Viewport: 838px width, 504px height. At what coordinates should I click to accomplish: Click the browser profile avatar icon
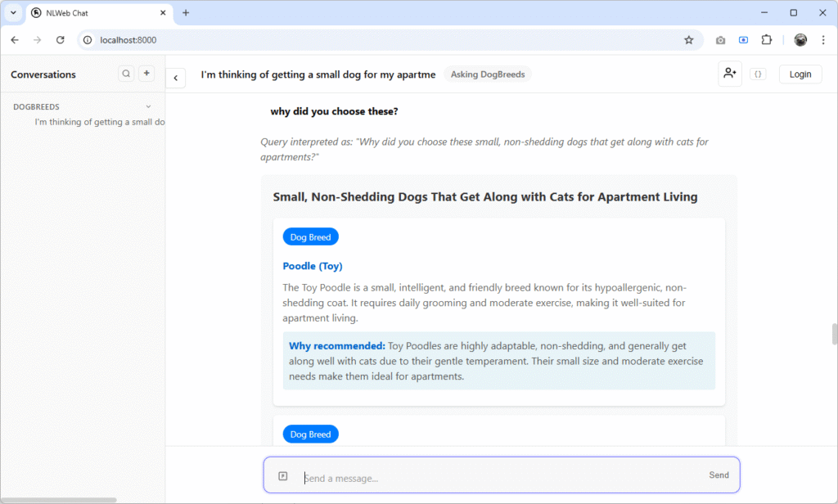pyautogui.click(x=799, y=39)
